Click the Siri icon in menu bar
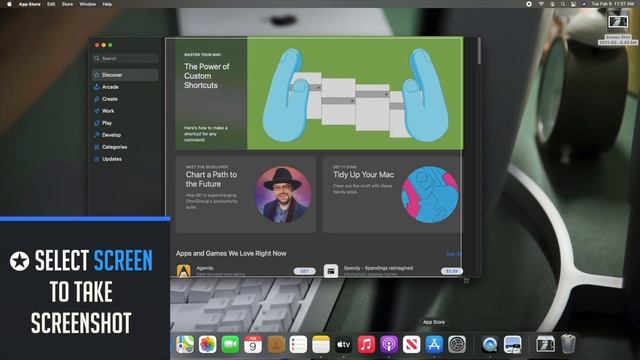The width and height of the screenshot is (640, 360). click(x=584, y=4)
